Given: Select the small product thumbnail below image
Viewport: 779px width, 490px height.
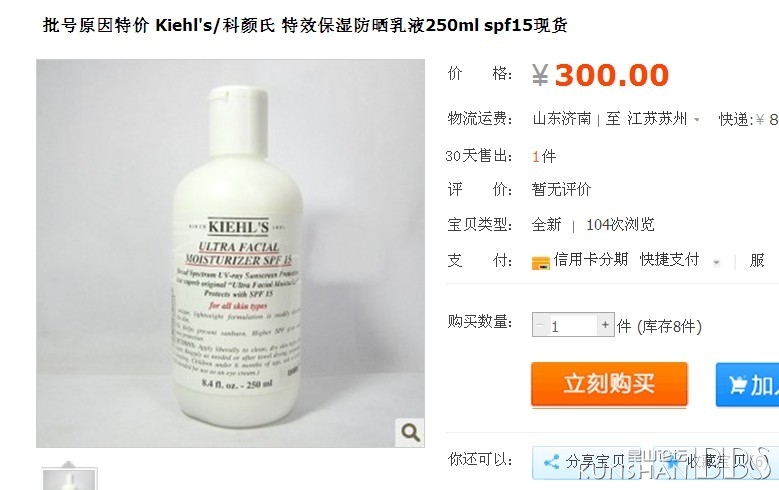Looking at the screenshot, I should pyautogui.click(x=69, y=479).
